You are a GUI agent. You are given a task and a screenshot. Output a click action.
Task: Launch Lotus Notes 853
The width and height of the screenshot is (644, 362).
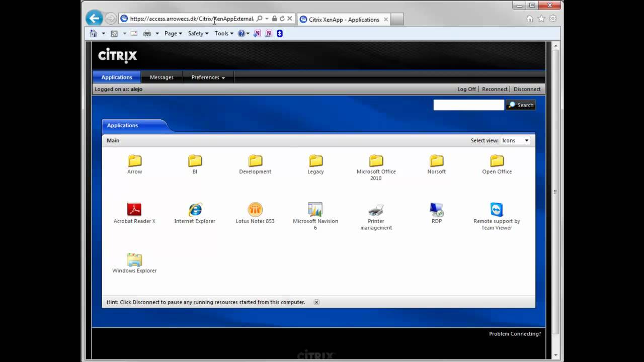pyautogui.click(x=255, y=213)
